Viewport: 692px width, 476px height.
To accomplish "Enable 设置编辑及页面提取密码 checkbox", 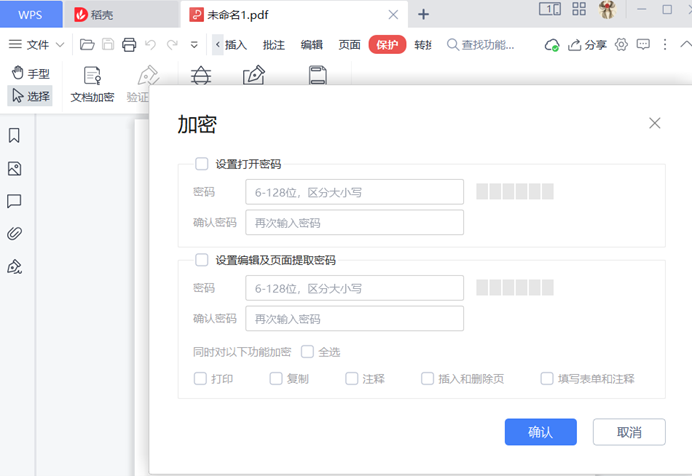I will [x=202, y=260].
